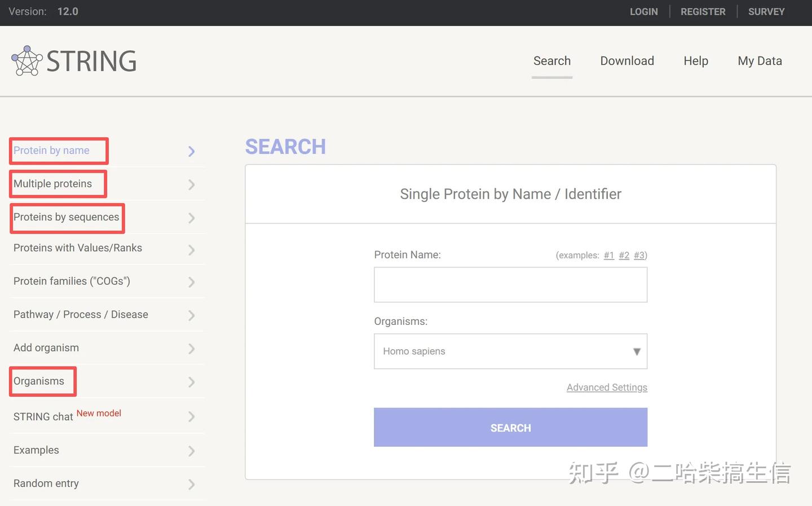This screenshot has height=506, width=812.
Task: Click chevron next to Proteins with Values/Ranks
Action: [192, 249]
